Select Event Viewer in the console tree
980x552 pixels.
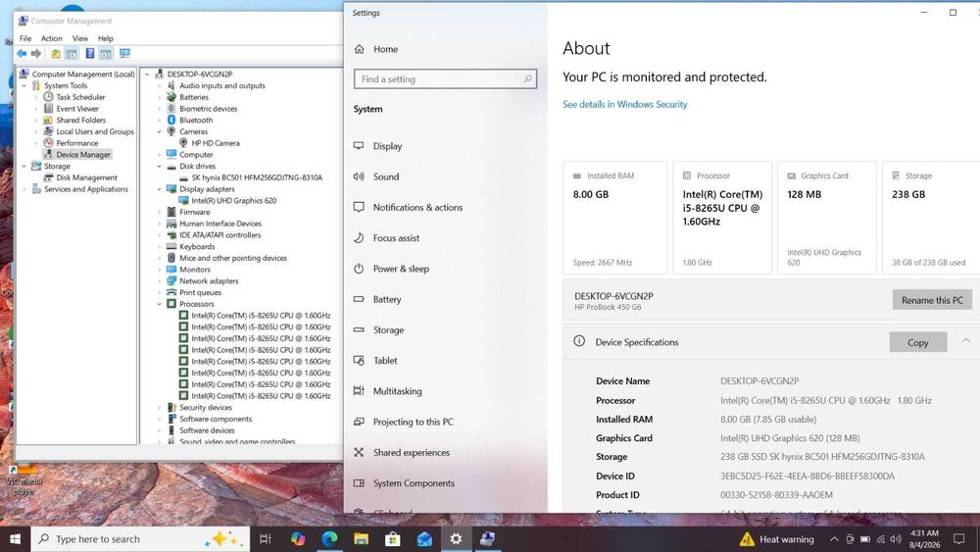pyautogui.click(x=77, y=109)
